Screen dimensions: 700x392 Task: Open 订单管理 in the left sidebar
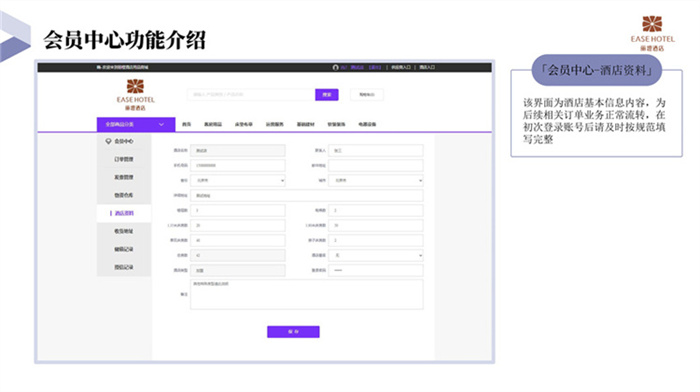click(x=124, y=159)
